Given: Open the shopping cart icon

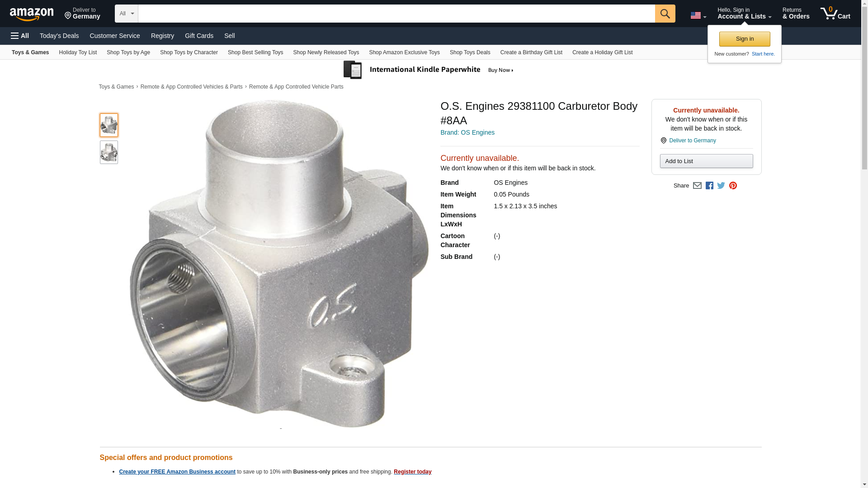Looking at the screenshot, I should tap(835, 14).
